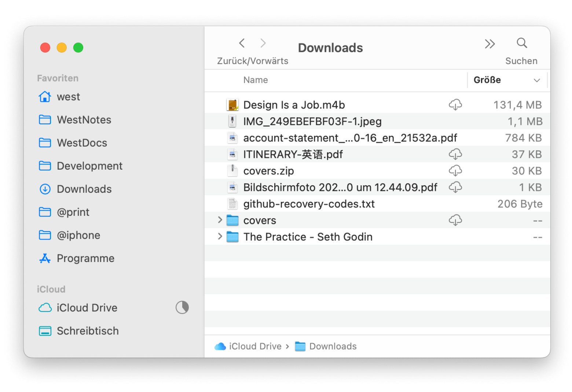The height and width of the screenshot is (392, 572).
Task: Click the Suchen label
Action: pos(521,61)
